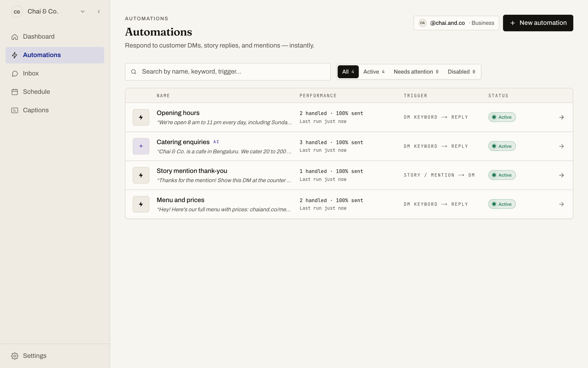Toggle Active status badge for Story mention thank-you
Image resolution: width=588 pixels, height=368 pixels.
(502, 175)
